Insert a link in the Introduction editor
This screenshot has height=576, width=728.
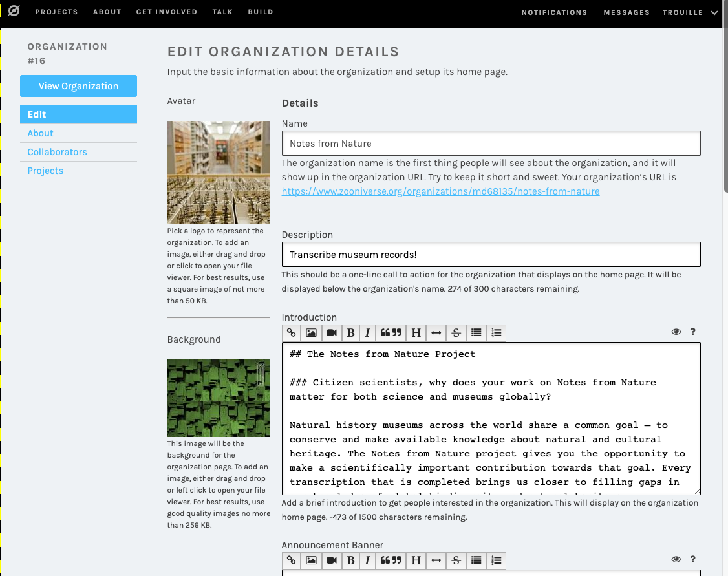(x=291, y=332)
